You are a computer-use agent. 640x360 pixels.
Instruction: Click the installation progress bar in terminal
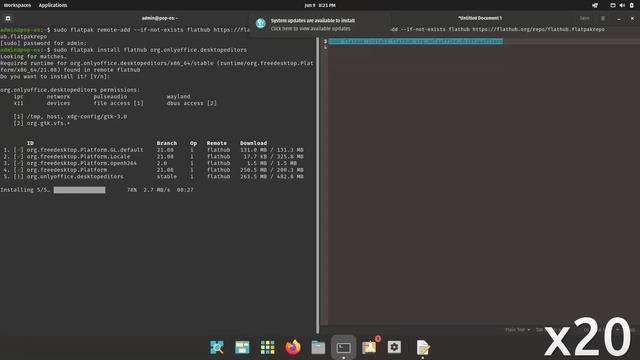pyautogui.click(x=80, y=190)
